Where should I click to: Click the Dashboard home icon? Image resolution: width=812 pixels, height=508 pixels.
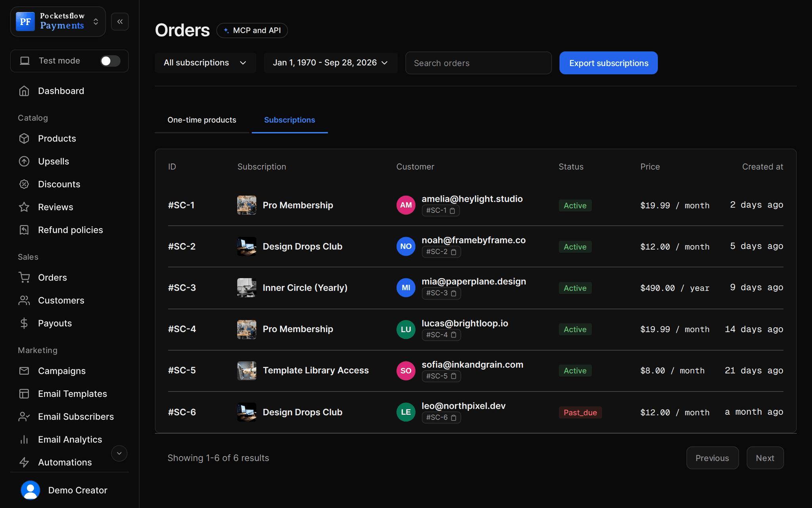click(24, 91)
